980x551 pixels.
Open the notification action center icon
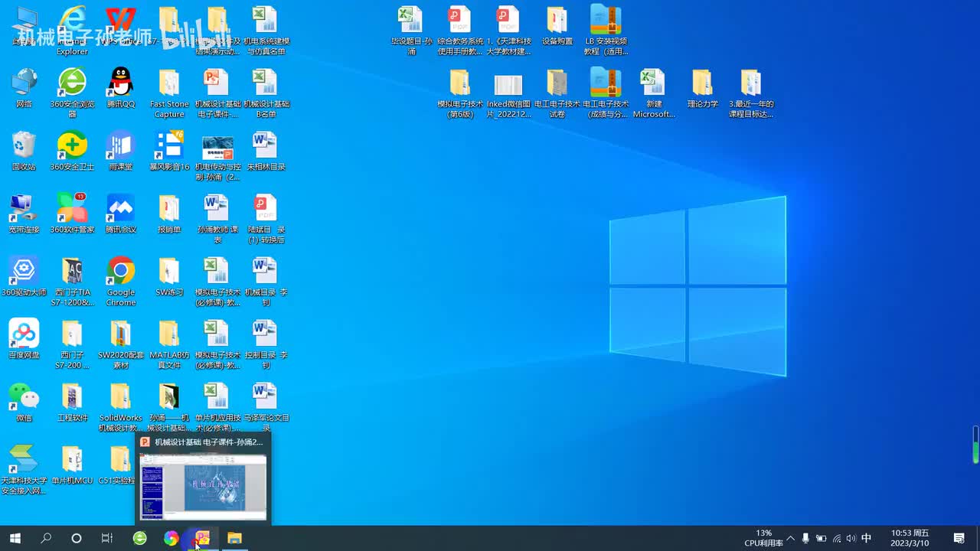tap(959, 538)
